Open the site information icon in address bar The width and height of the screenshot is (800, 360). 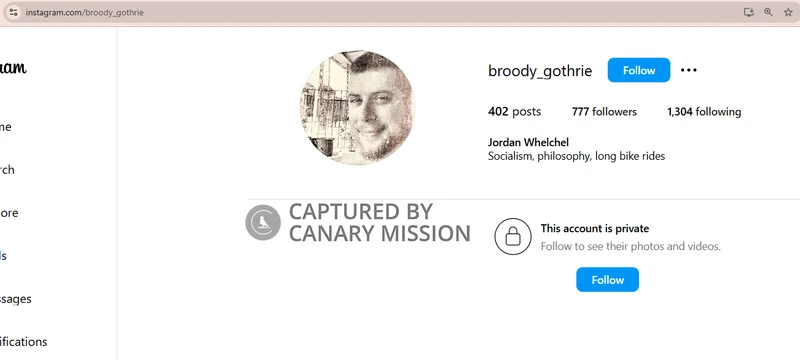tap(13, 12)
